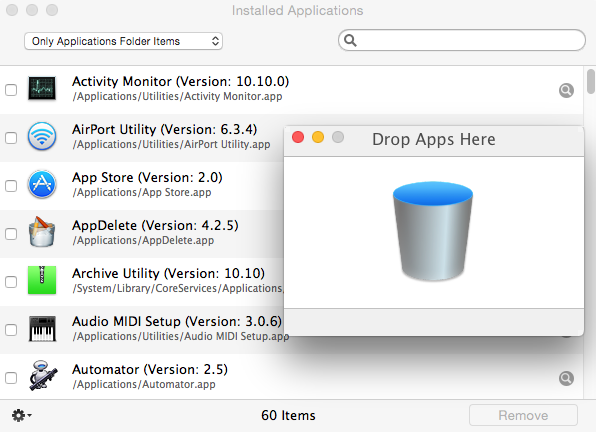Select Archive Utility (Version: 10.10) title
This screenshot has height=432, width=596.
coord(168,274)
